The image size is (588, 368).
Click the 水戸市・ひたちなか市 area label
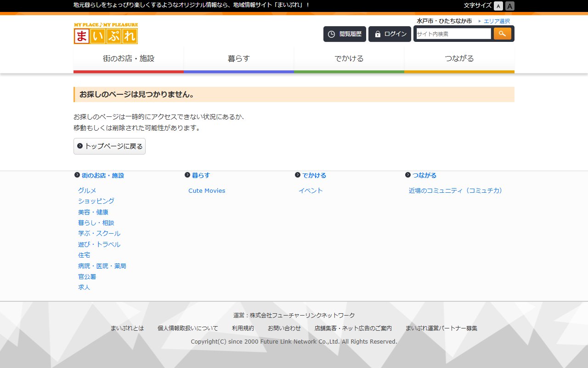[444, 21]
